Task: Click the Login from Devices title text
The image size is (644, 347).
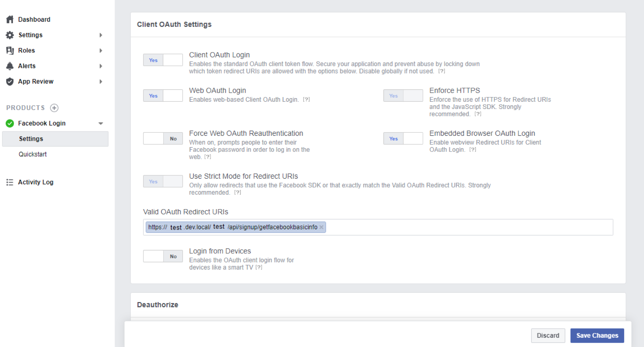Action: click(220, 251)
